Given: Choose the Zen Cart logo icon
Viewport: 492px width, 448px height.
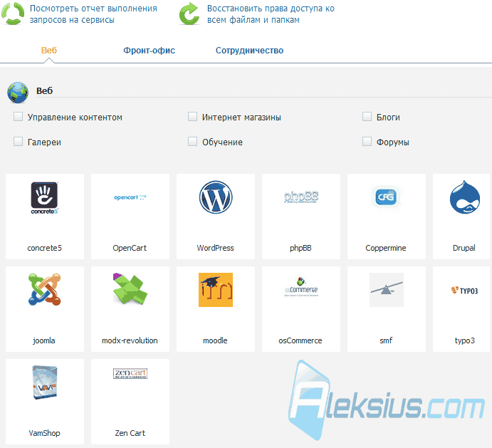Looking at the screenshot, I should coord(130,373).
